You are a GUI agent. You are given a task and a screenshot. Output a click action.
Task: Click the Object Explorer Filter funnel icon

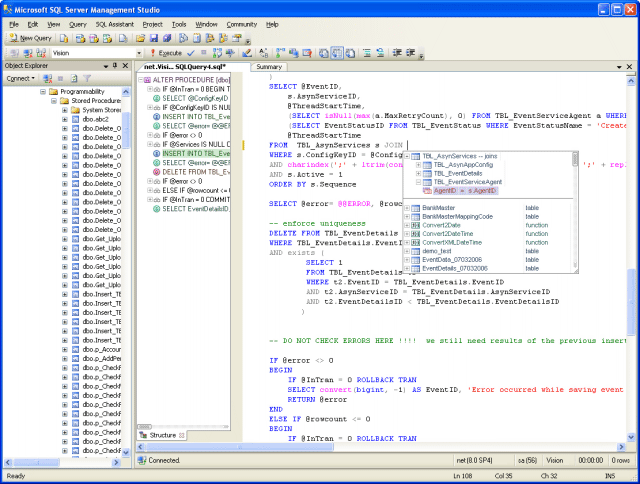[x=87, y=78]
